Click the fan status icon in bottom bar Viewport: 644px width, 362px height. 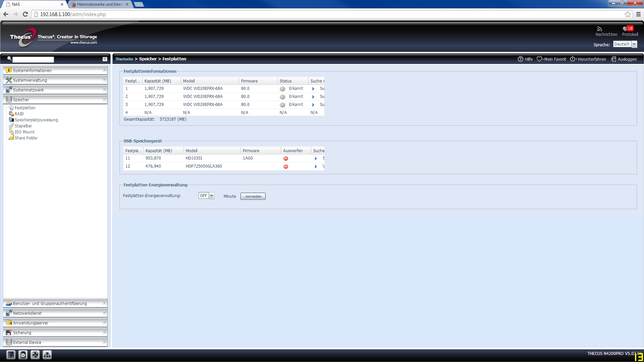[35, 355]
